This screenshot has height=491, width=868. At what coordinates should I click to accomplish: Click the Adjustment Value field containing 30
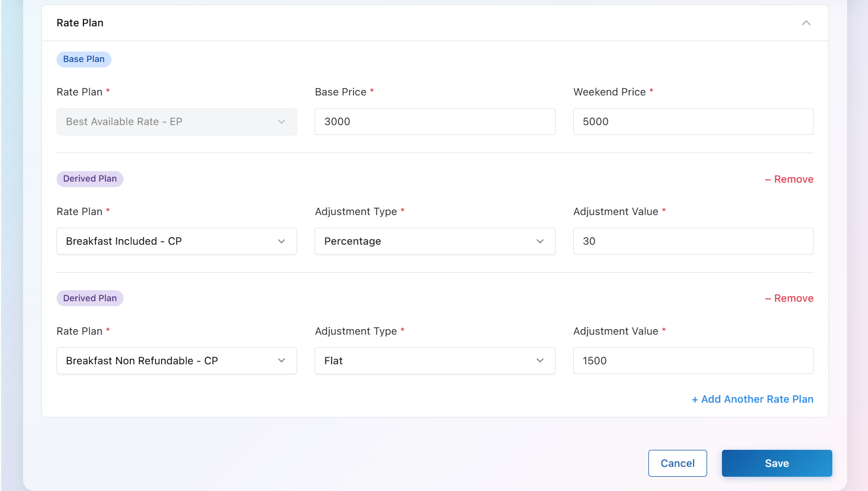click(x=693, y=241)
